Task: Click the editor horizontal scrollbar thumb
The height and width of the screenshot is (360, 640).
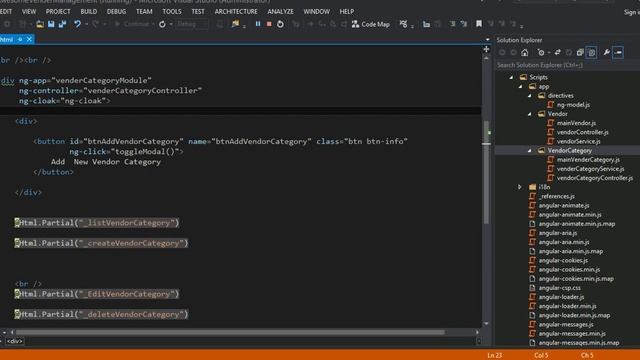Action: point(230,332)
